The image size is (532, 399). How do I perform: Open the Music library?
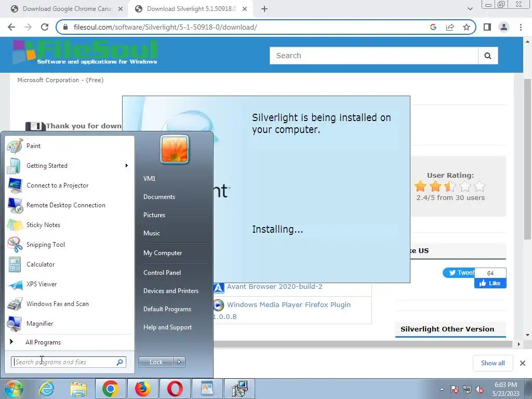(x=152, y=233)
